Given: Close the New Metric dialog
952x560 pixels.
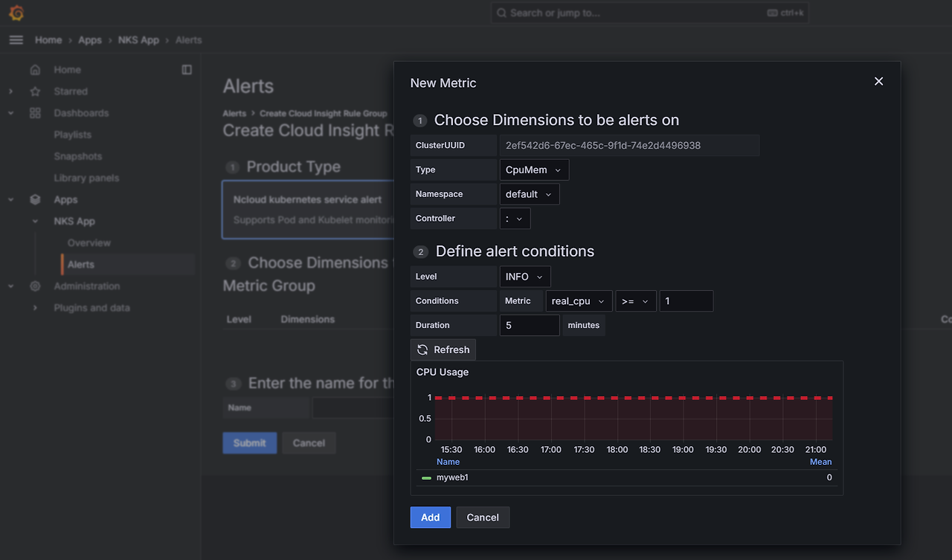Looking at the screenshot, I should (878, 81).
